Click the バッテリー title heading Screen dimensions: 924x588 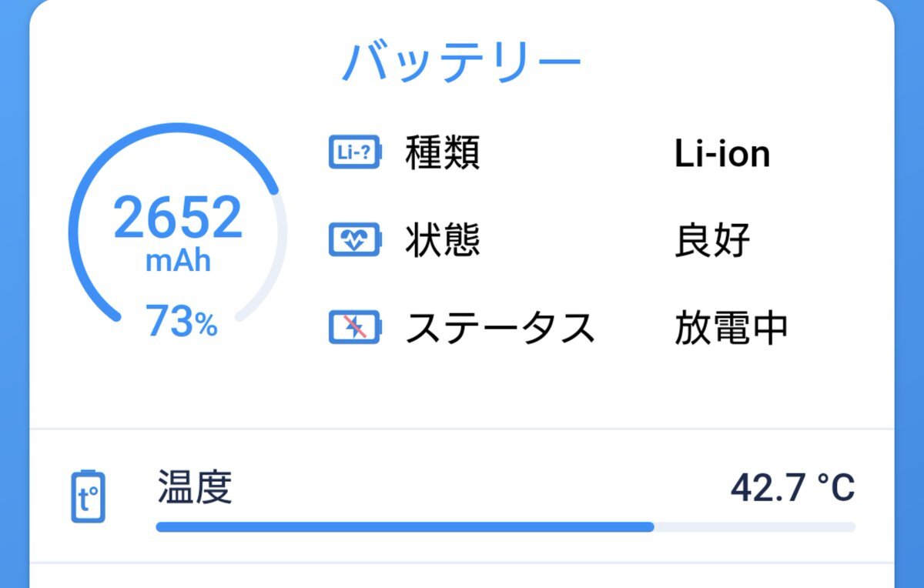pos(462,62)
